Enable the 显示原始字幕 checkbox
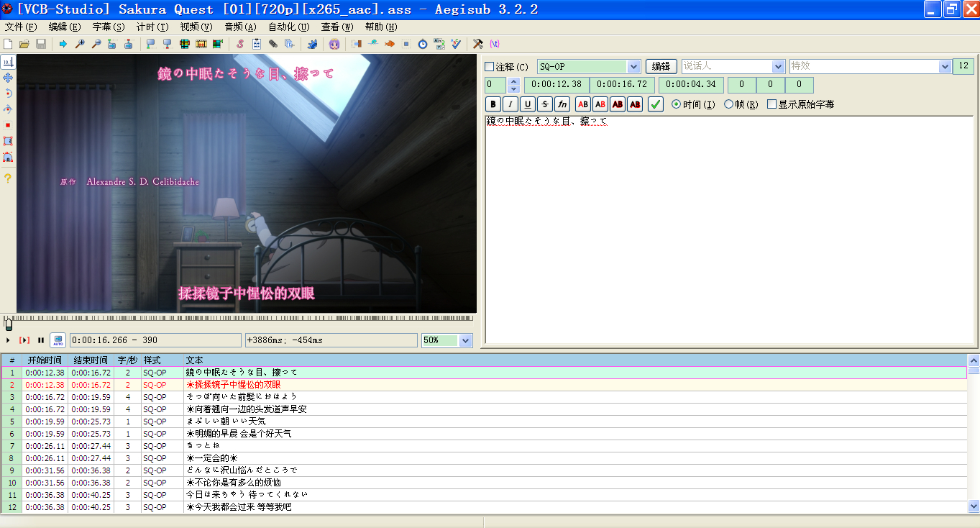Screen dimensions: 980x528 click(772, 104)
